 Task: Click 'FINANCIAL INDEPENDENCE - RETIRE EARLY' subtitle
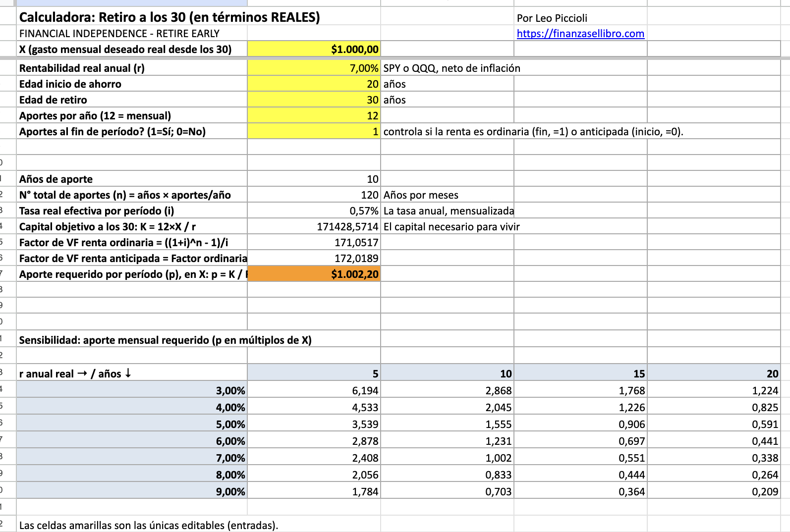coord(119,34)
